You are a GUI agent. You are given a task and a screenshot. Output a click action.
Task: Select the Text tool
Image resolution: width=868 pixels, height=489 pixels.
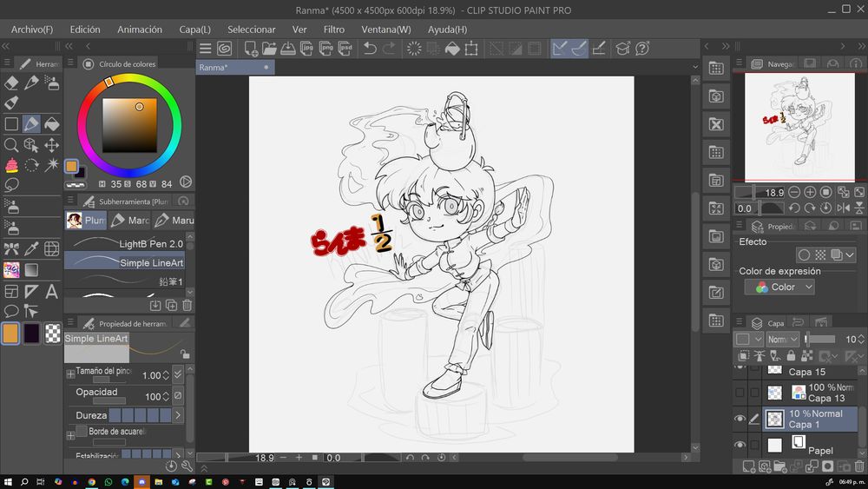[x=51, y=291]
